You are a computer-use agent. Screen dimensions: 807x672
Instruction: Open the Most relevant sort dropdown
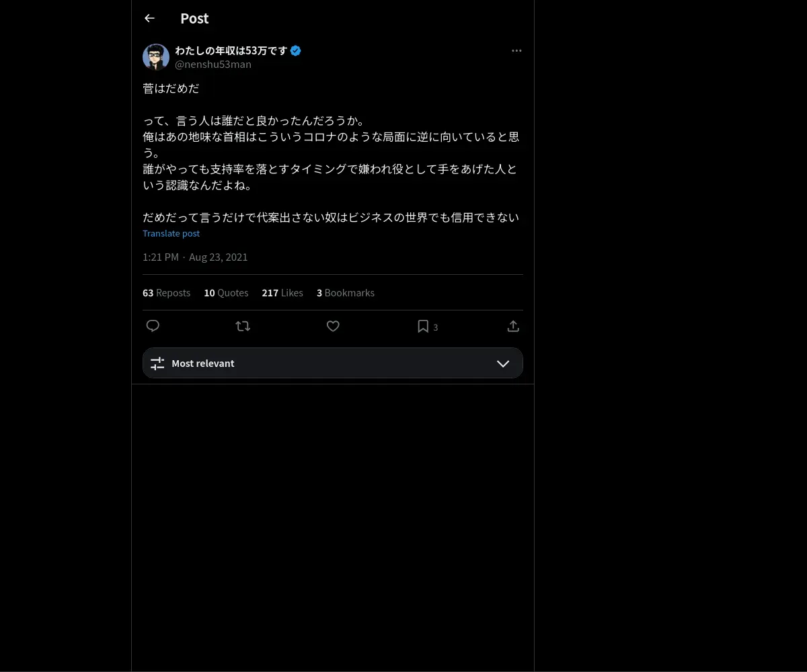point(333,363)
